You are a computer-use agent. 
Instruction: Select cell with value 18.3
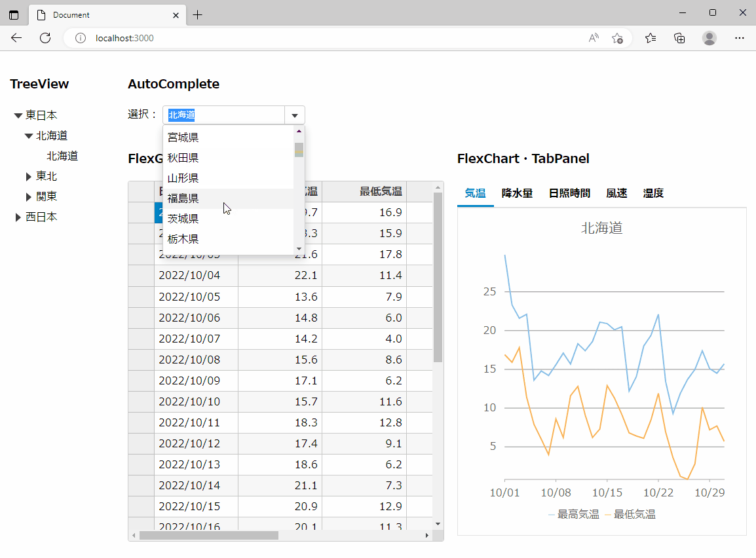(x=280, y=422)
